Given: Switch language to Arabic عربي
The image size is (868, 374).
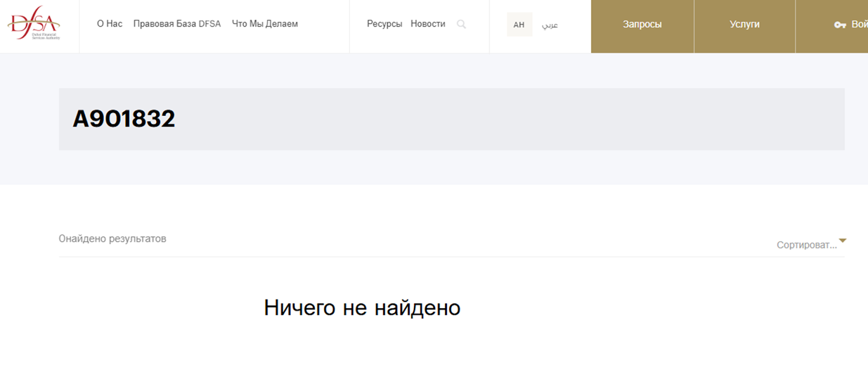Looking at the screenshot, I should click(550, 24).
